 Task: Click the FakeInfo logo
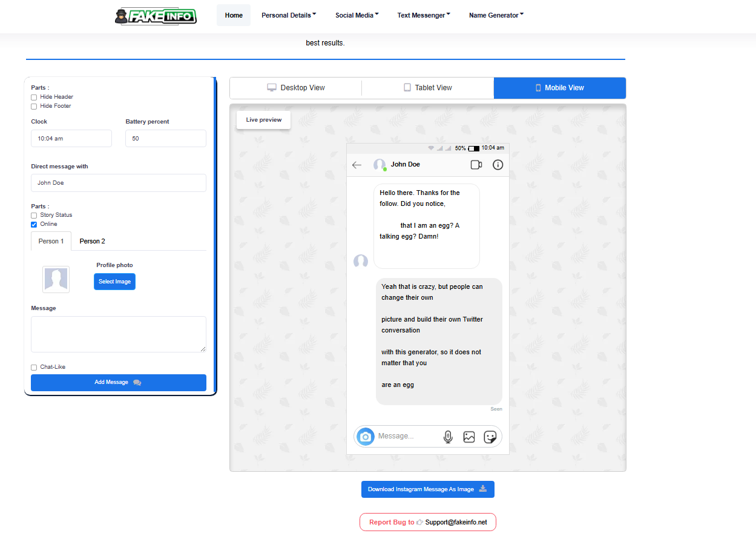pyautogui.click(x=156, y=16)
